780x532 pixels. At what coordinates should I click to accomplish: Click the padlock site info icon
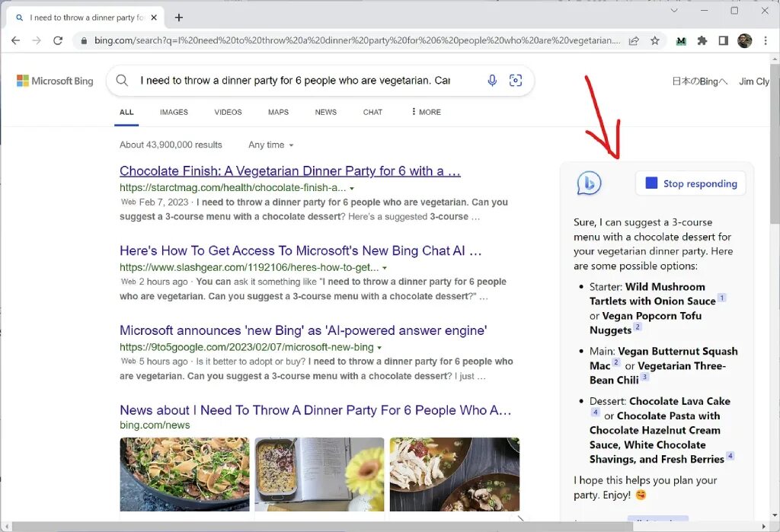(x=84, y=41)
